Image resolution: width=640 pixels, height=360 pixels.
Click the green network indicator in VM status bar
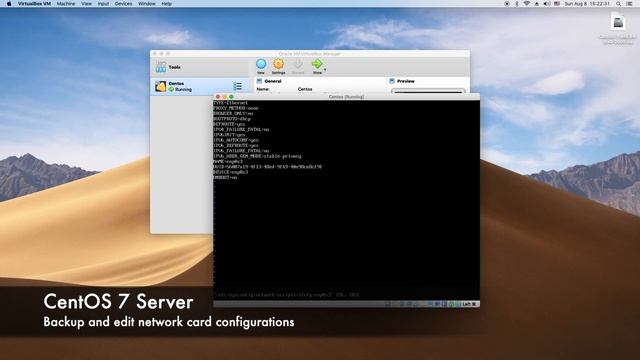coord(451,304)
